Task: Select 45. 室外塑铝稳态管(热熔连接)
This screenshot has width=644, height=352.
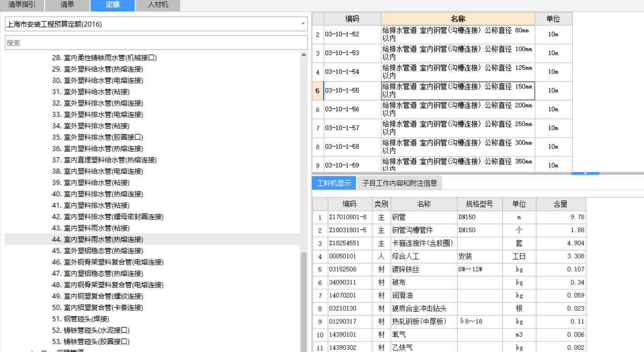Action: [x=98, y=251]
